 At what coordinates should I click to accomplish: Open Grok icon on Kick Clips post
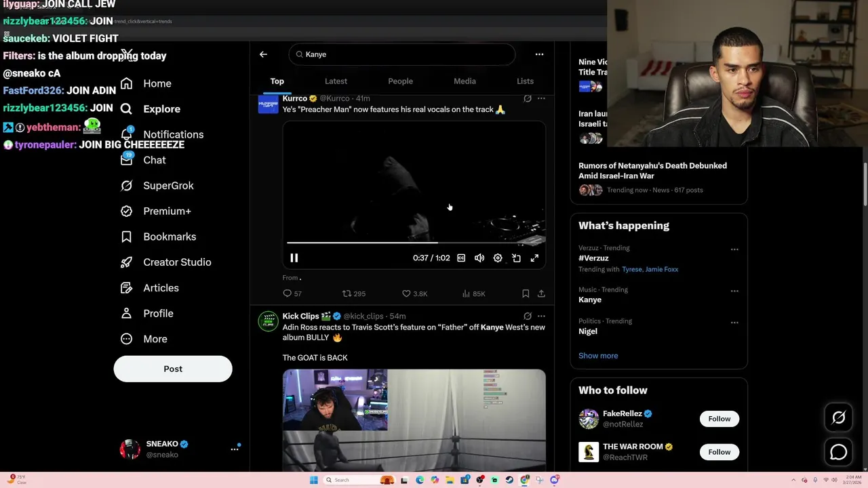(528, 316)
